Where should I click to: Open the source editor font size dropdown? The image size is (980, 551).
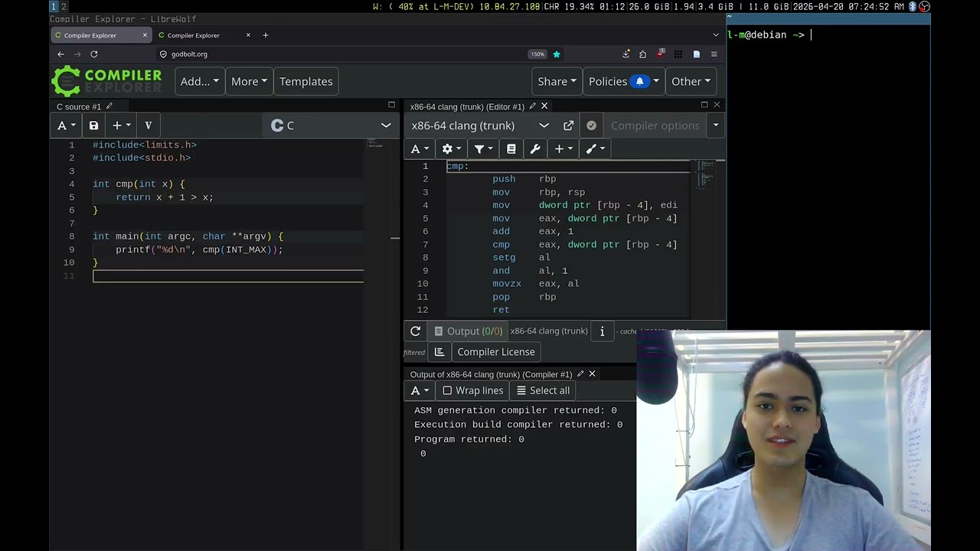67,126
